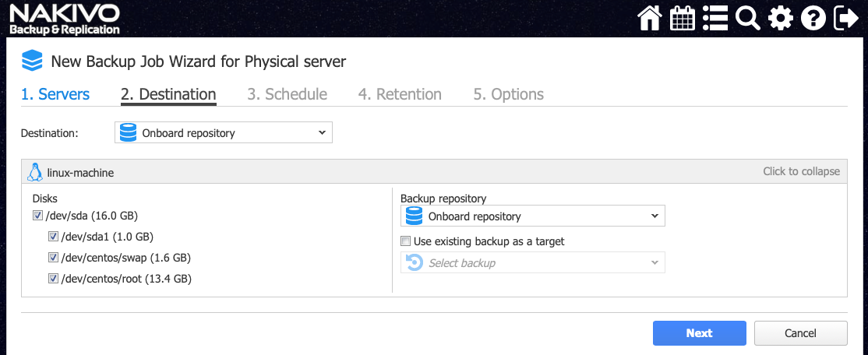Click the linux-machine header name
The height and width of the screenshot is (355, 868).
click(x=80, y=173)
